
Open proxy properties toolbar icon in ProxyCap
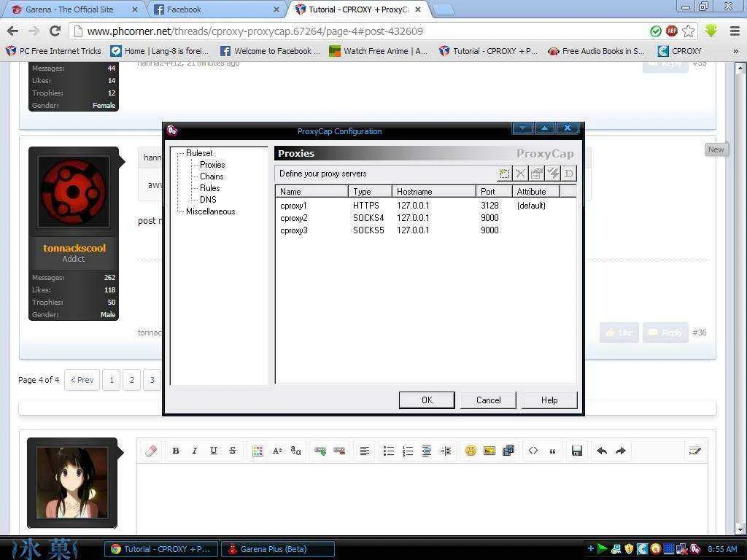tap(536, 174)
